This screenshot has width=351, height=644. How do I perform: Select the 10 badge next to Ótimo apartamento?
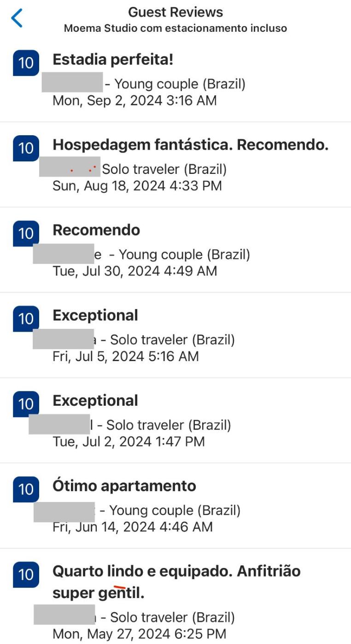tap(26, 489)
